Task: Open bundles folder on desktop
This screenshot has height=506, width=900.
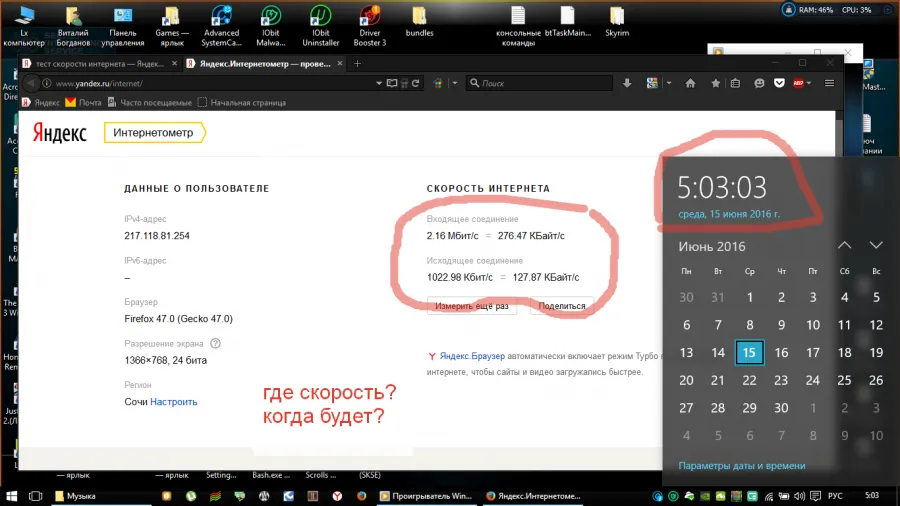Action: 420,22
